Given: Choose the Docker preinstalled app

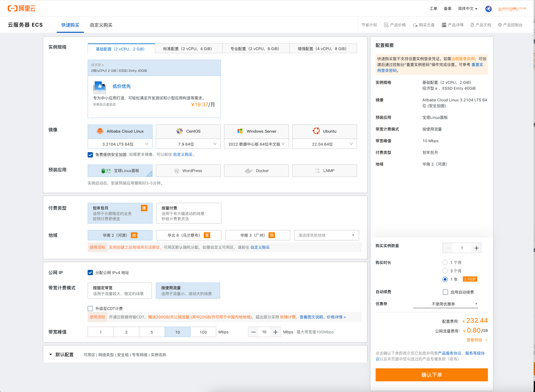Looking at the screenshot, I should coord(256,171).
